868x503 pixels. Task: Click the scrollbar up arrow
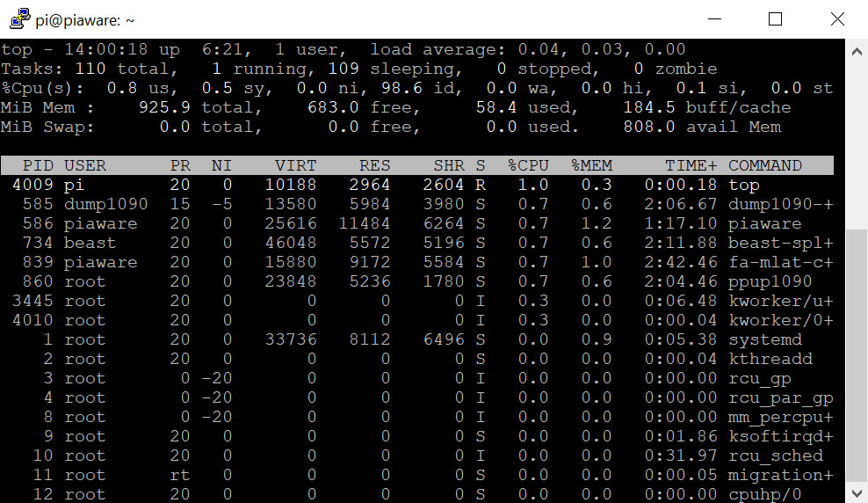[x=857, y=52]
